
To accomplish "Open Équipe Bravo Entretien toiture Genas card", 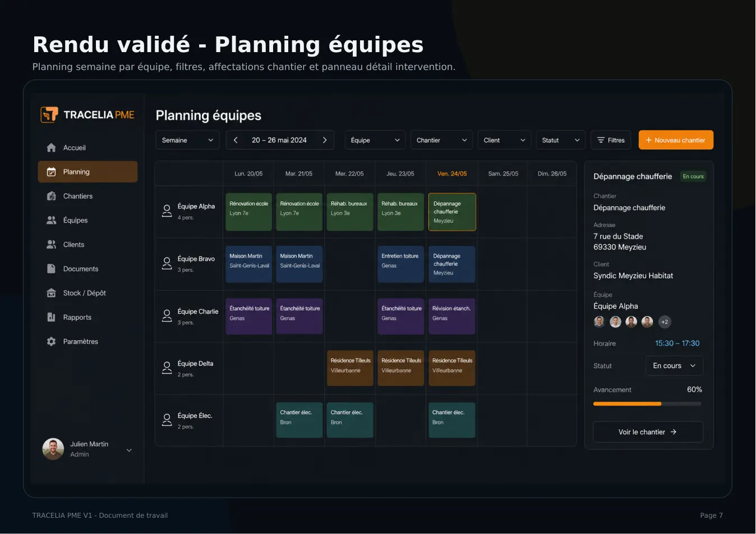I will coord(400,264).
